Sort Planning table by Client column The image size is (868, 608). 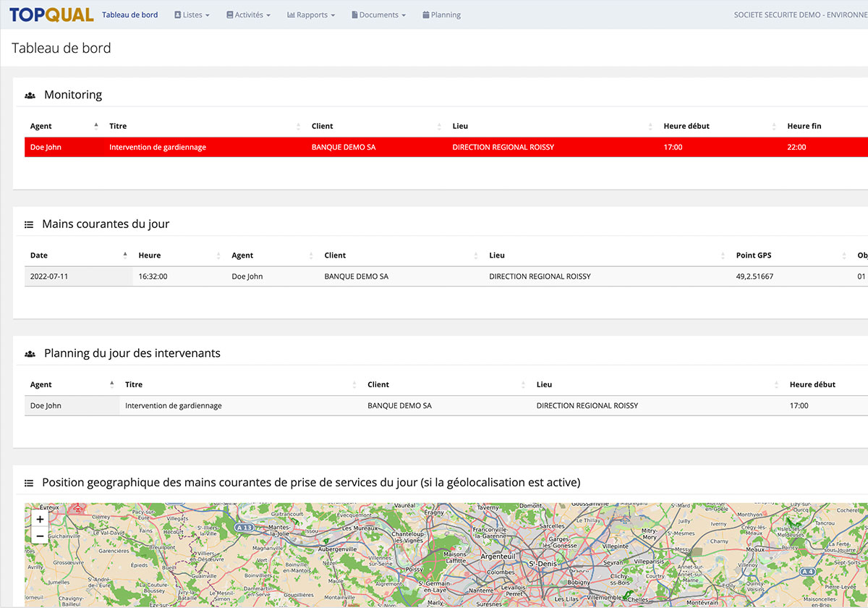click(x=378, y=385)
